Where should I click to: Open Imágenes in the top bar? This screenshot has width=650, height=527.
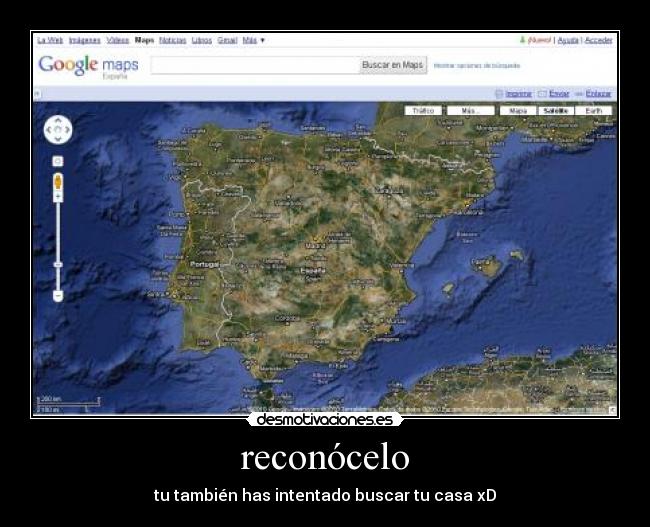coord(85,40)
